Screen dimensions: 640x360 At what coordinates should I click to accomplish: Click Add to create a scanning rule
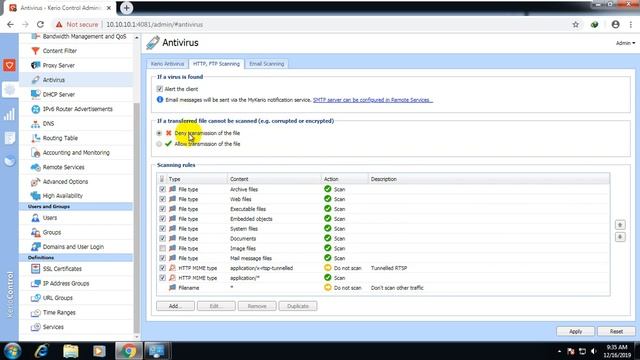[176, 306]
